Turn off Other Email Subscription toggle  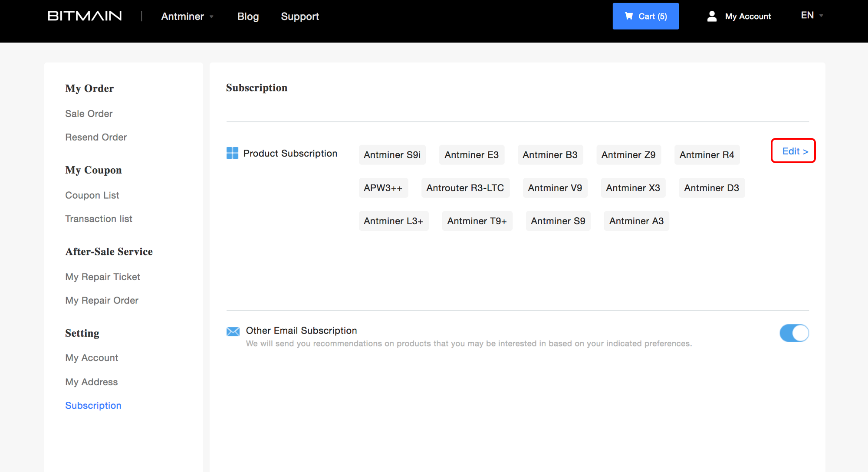click(794, 333)
